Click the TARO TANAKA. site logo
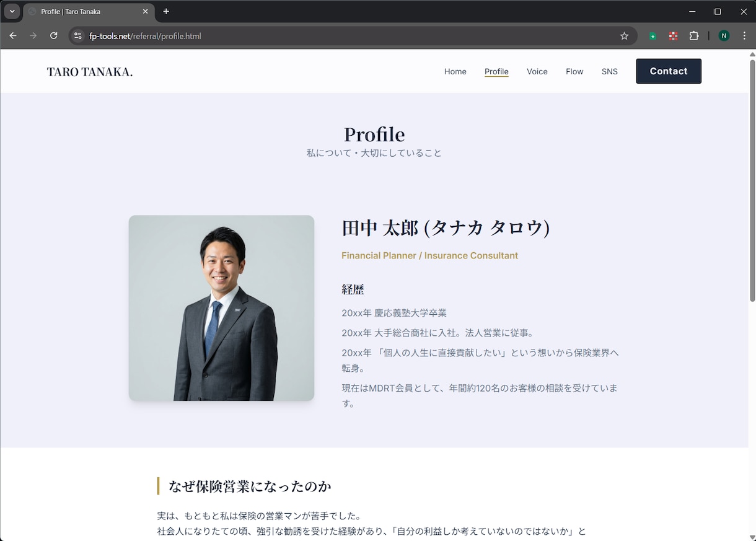Screen dimensions: 756x541 click(90, 72)
